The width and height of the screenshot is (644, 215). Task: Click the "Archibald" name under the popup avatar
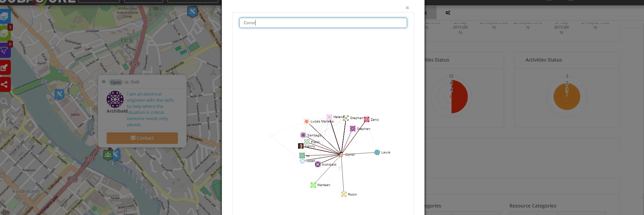pyautogui.click(x=117, y=111)
